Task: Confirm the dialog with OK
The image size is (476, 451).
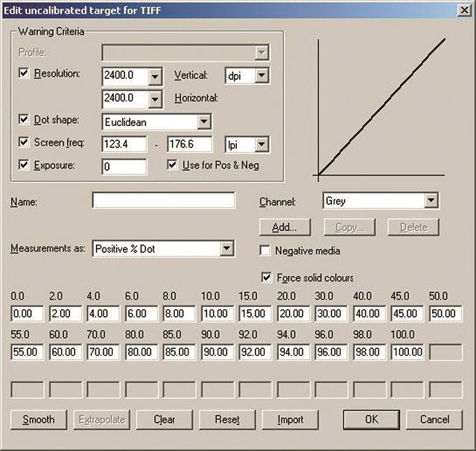Action: tap(372, 419)
